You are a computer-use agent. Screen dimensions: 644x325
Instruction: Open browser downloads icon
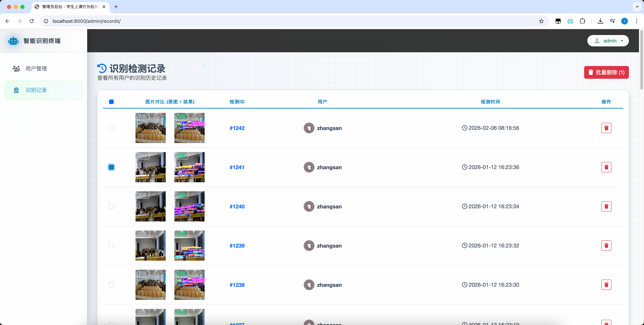pyautogui.click(x=600, y=21)
